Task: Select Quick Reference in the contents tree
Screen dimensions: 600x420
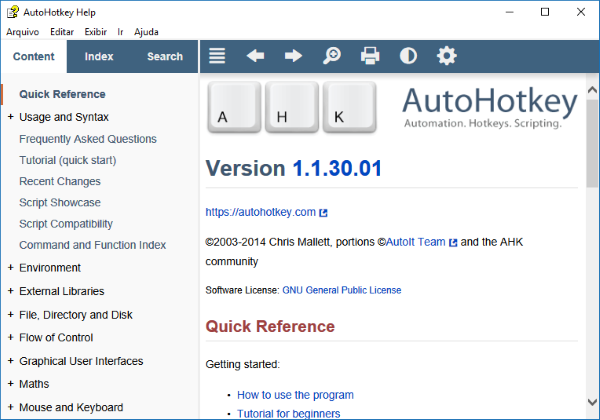Action: coord(62,94)
